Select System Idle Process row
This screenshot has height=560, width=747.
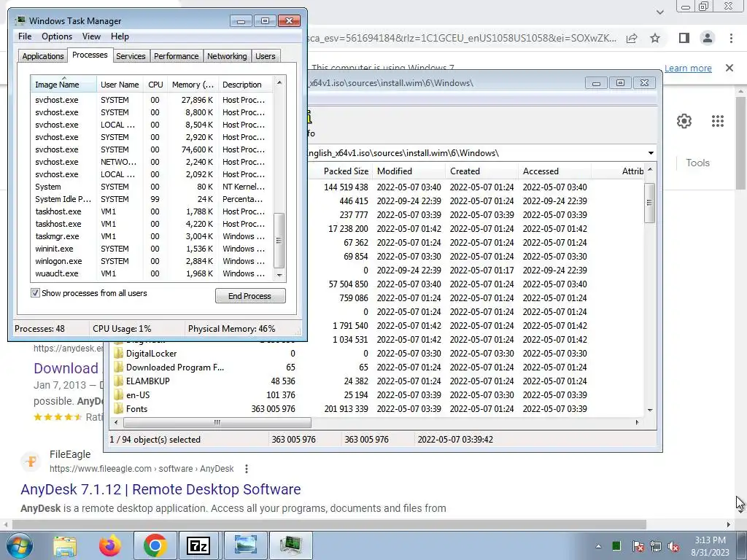[x=152, y=199]
